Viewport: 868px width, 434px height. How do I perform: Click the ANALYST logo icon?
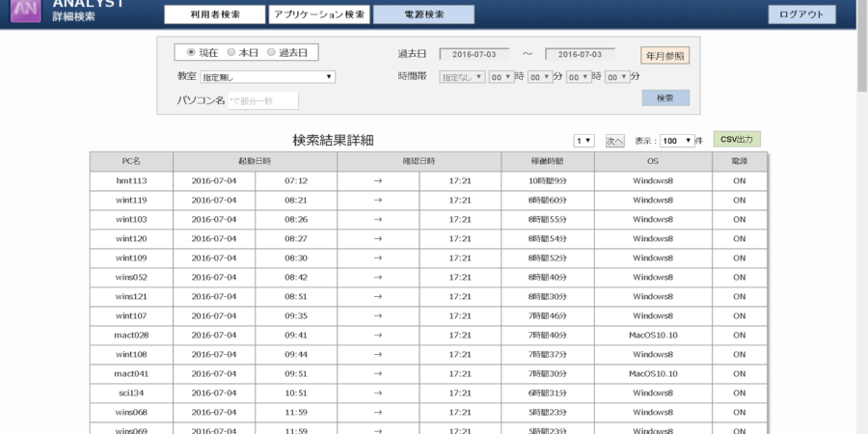[24, 10]
